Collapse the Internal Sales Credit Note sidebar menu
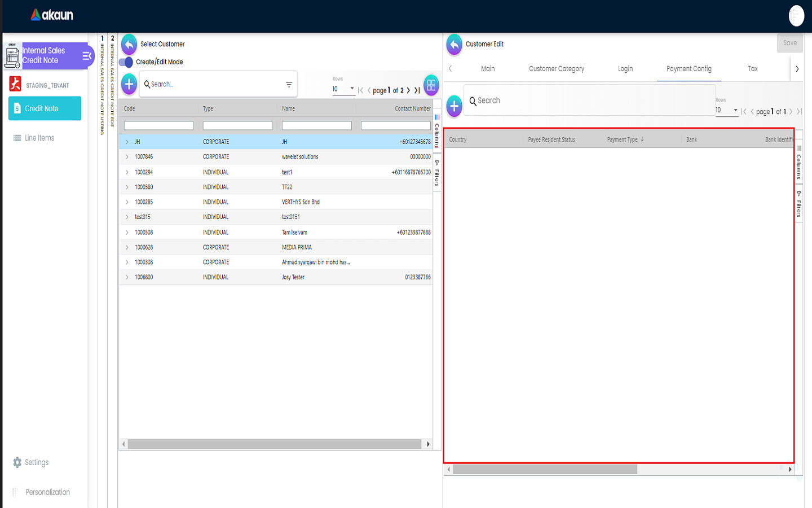This screenshot has height=508, width=812. pyautogui.click(x=87, y=56)
